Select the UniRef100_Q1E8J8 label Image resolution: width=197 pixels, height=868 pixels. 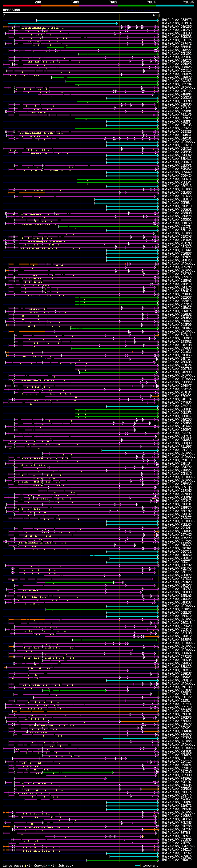pyautogui.click(x=176, y=200)
